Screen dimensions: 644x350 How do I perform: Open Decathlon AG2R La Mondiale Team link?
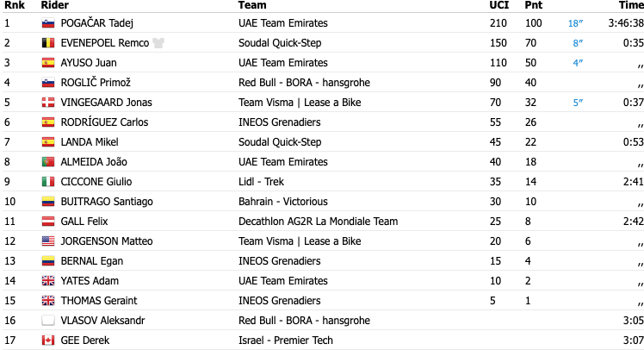coord(319,222)
